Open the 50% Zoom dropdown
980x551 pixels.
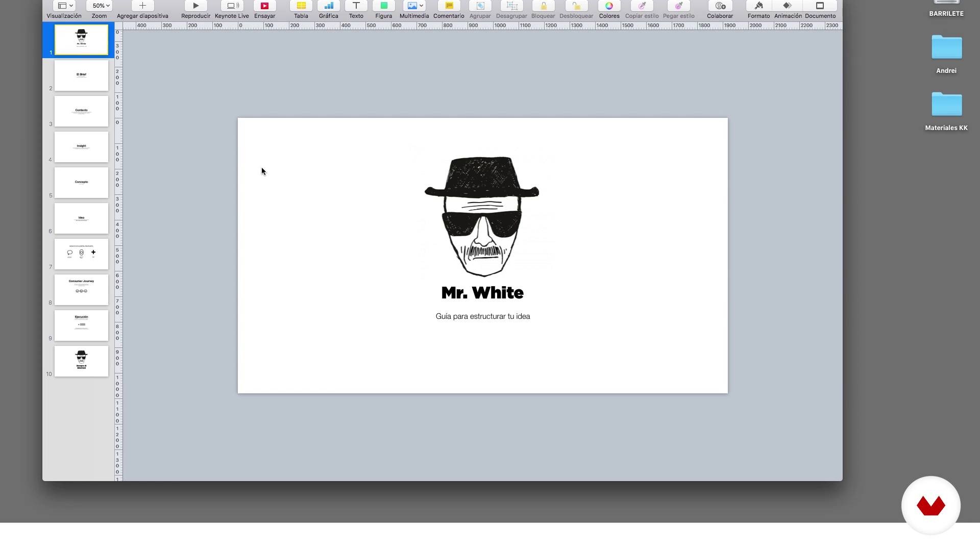click(x=100, y=6)
